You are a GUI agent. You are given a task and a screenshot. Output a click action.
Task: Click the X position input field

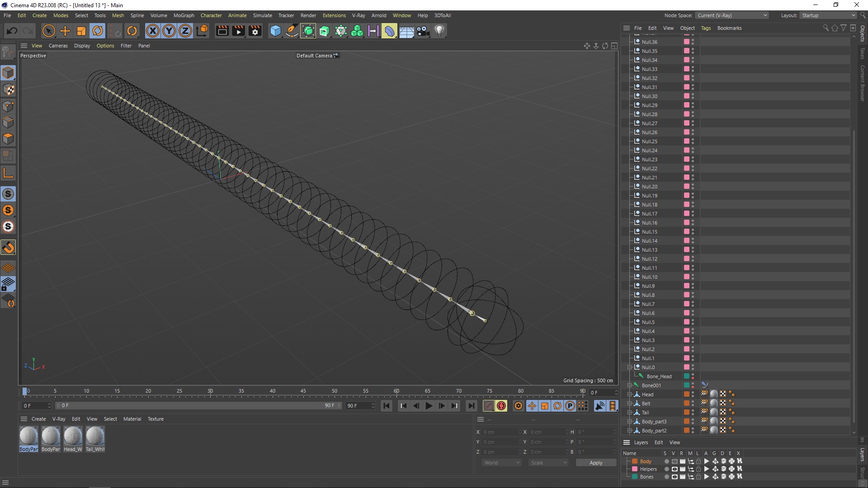point(501,432)
